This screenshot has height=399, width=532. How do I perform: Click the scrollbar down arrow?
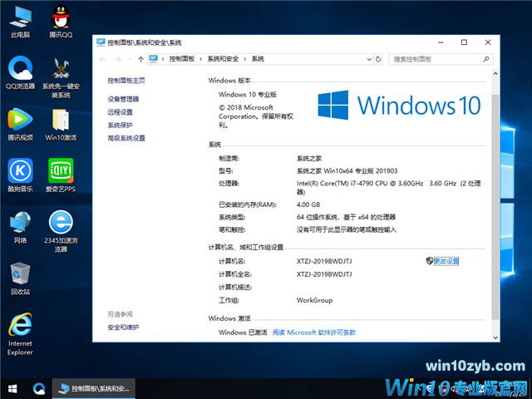coord(495,337)
